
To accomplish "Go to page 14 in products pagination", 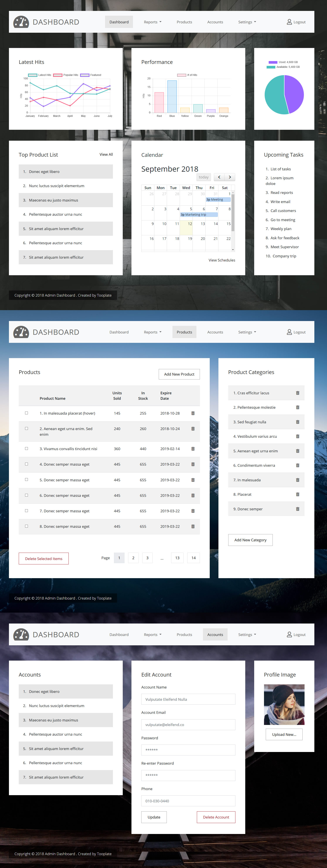I will pyautogui.click(x=194, y=558).
